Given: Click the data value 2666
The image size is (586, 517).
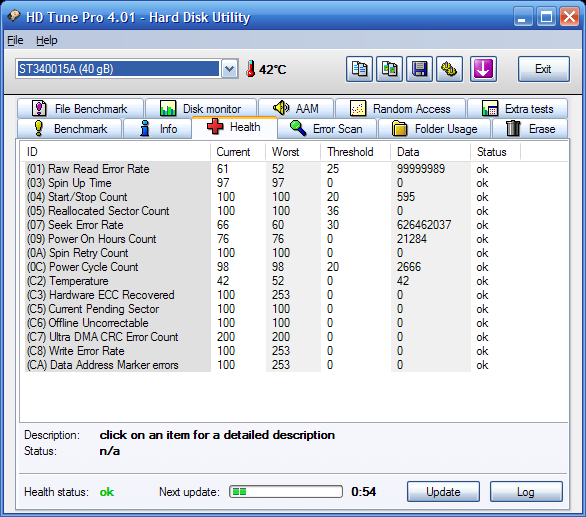Looking at the screenshot, I should coord(409,267).
